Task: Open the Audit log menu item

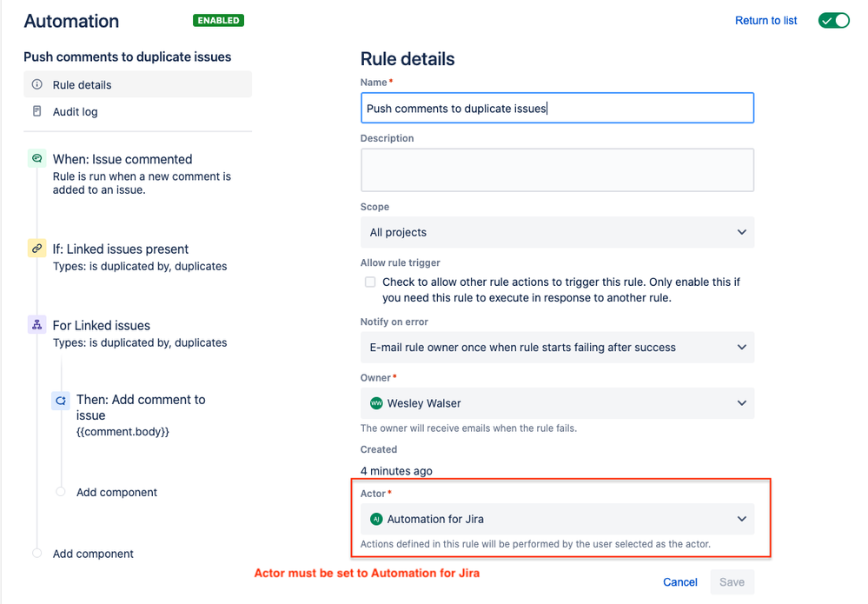Action: coord(137,112)
